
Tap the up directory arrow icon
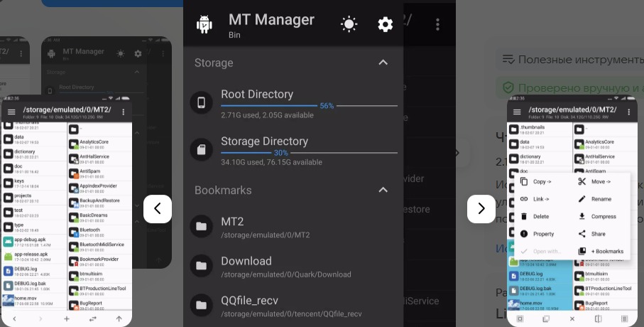coord(119,318)
